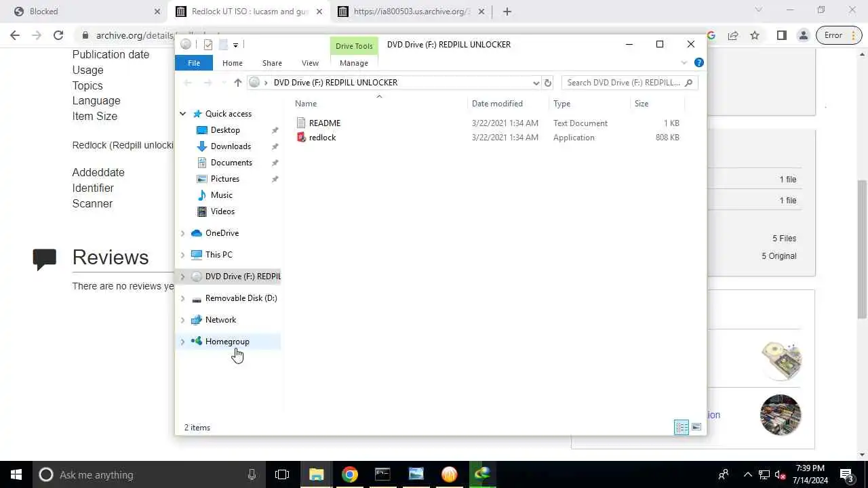Bookmark this page with star icon
This screenshot has width=868, height=488.
[755, 35]
